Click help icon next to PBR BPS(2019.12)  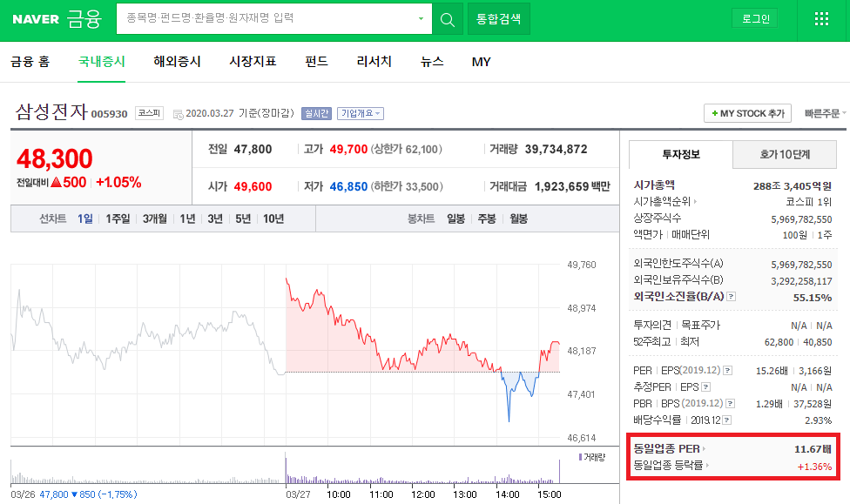pos(730,404)
